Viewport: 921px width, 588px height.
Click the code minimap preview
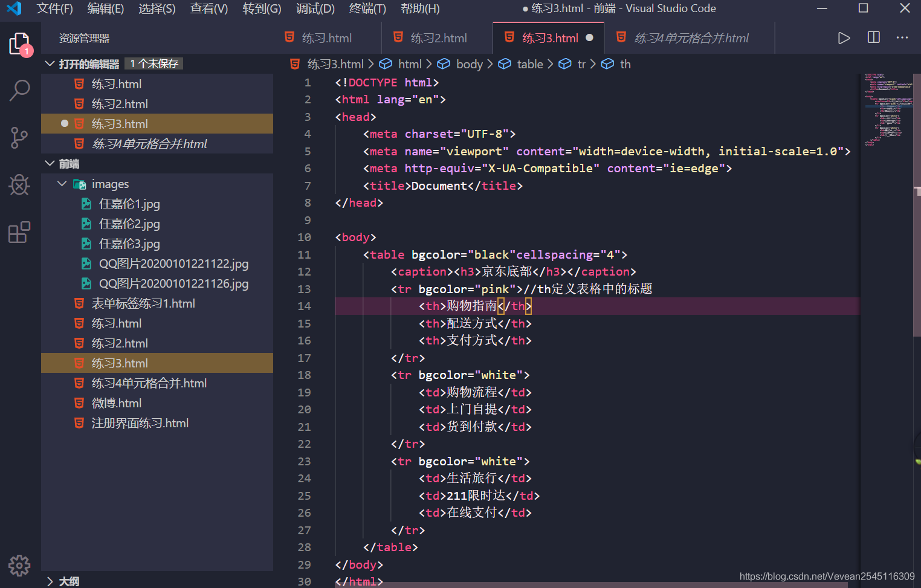tap(888, 110)
